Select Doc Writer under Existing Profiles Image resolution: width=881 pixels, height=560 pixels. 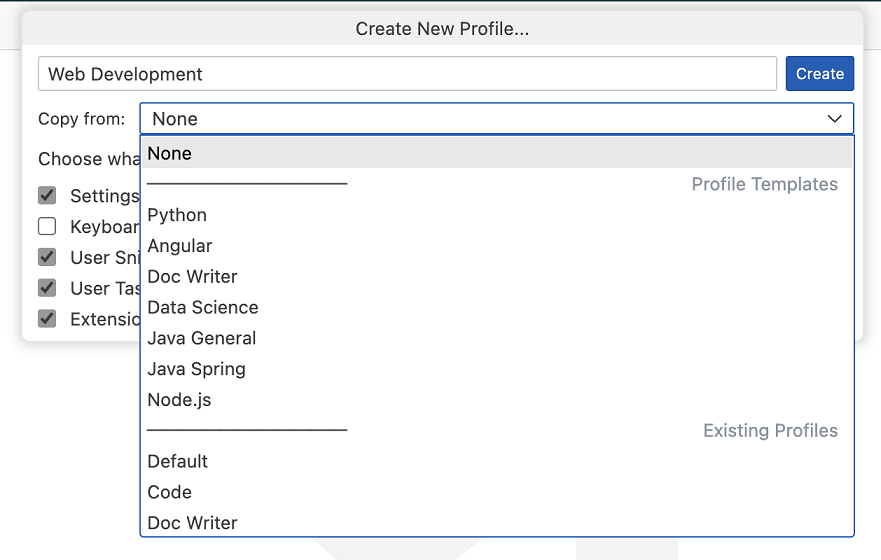[x=192, y=523]
